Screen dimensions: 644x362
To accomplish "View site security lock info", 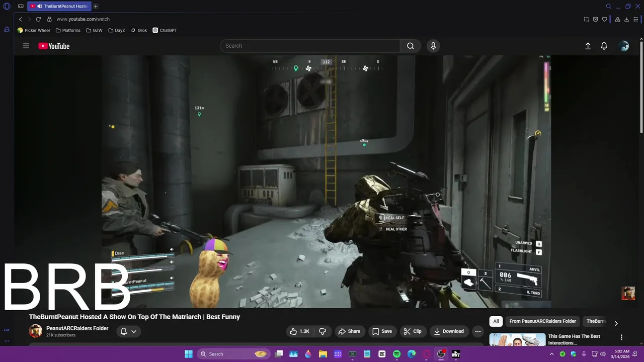I will (49, 19).
